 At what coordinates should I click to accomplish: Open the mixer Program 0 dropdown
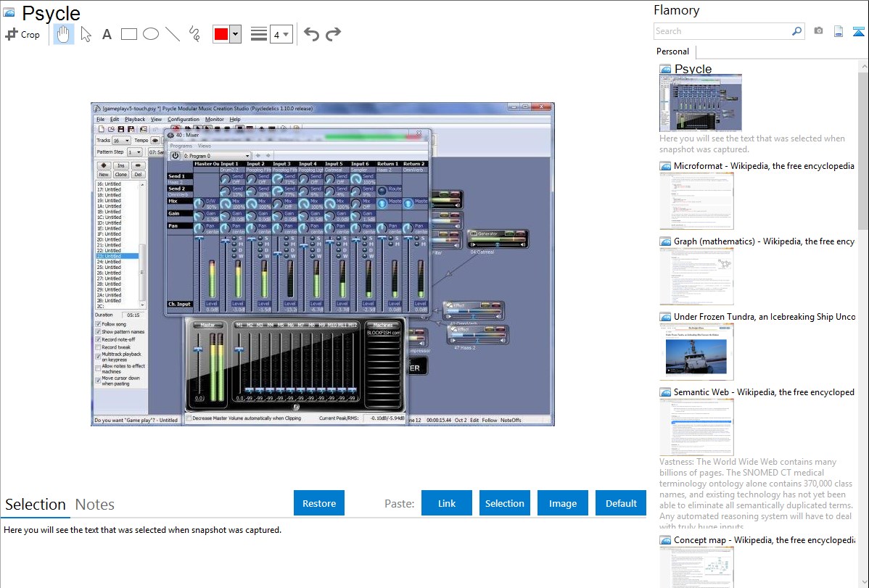[x=217, y=156]
